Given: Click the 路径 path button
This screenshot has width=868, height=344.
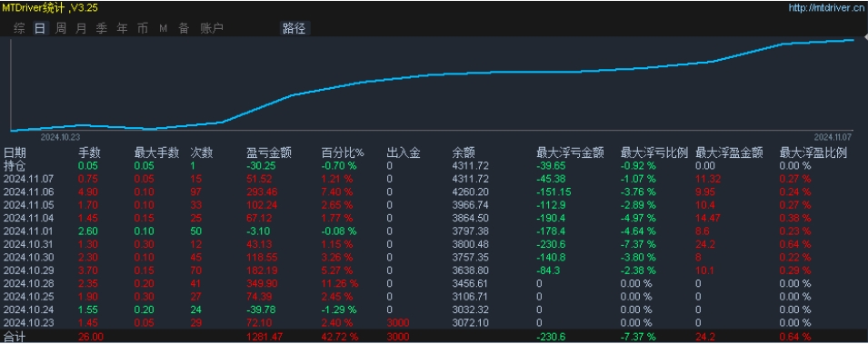Looking at the screenshot, I should point(294,29).
